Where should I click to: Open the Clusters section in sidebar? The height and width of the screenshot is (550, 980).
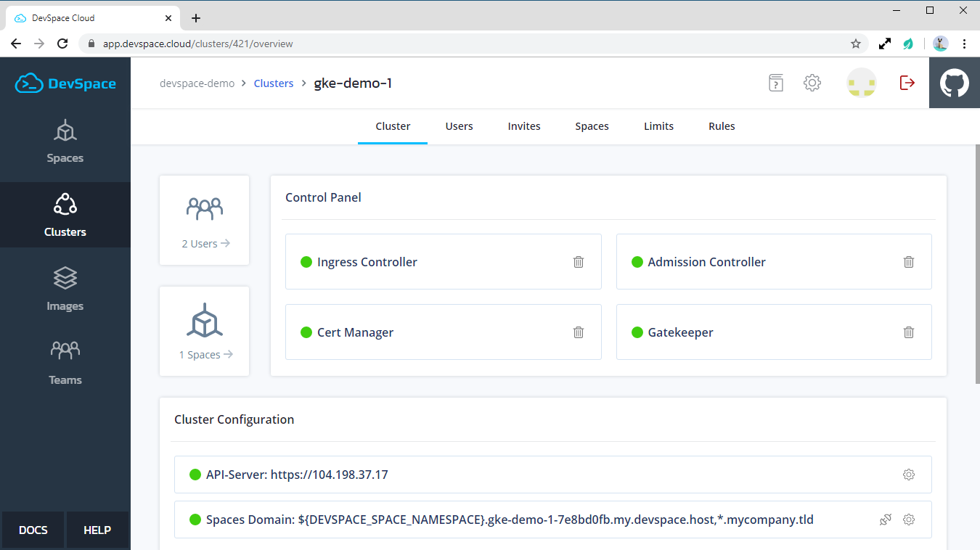(x=65, y=215)
